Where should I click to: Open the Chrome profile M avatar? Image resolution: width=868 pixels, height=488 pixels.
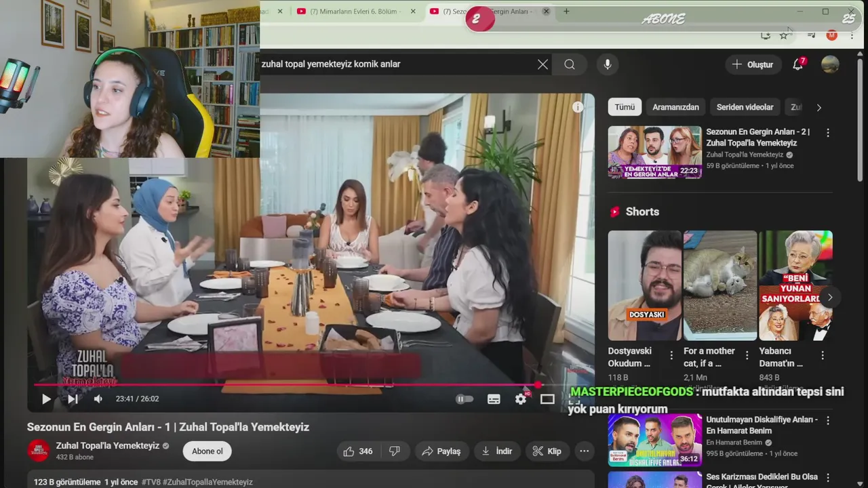831,35
